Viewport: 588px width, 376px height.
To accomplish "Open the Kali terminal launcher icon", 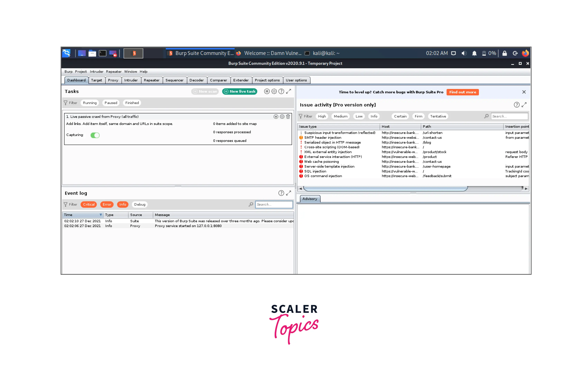I will pyautogui.click(x=102, y=53).
